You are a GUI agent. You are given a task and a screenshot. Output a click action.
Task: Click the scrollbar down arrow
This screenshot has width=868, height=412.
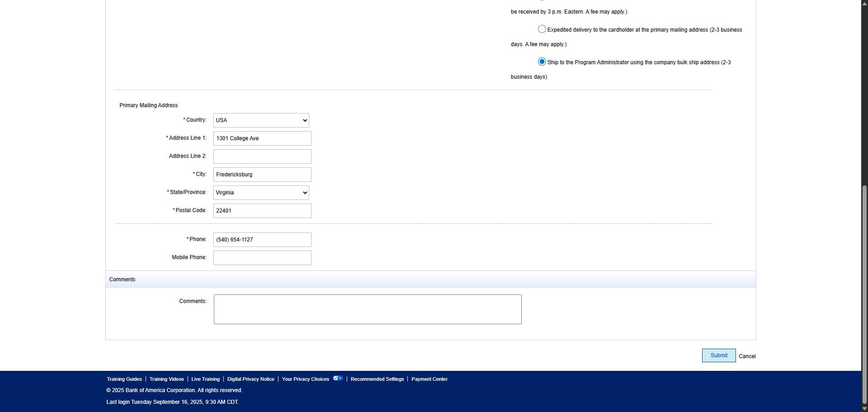coord(863,408)
